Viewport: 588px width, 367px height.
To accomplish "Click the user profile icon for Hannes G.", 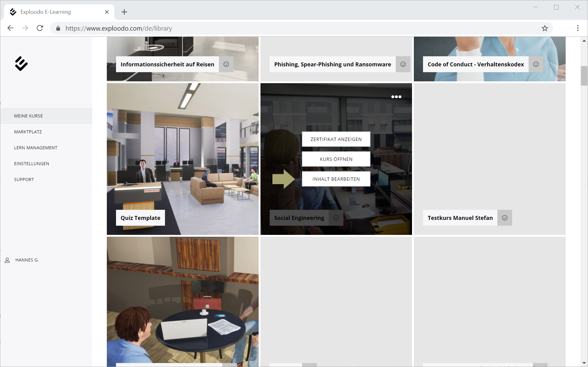I will point(7,260).
